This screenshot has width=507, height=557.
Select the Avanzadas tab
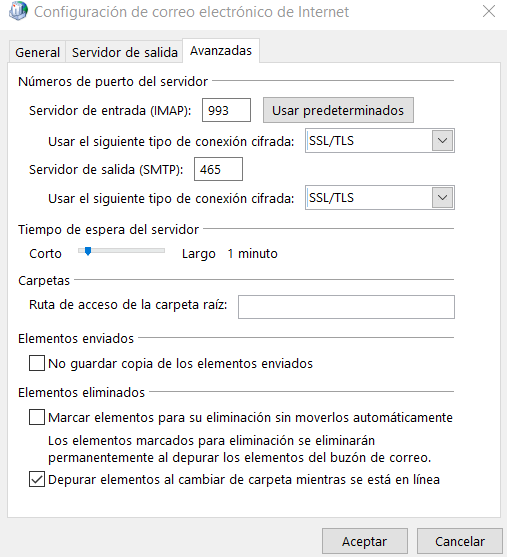click(221, 51)
